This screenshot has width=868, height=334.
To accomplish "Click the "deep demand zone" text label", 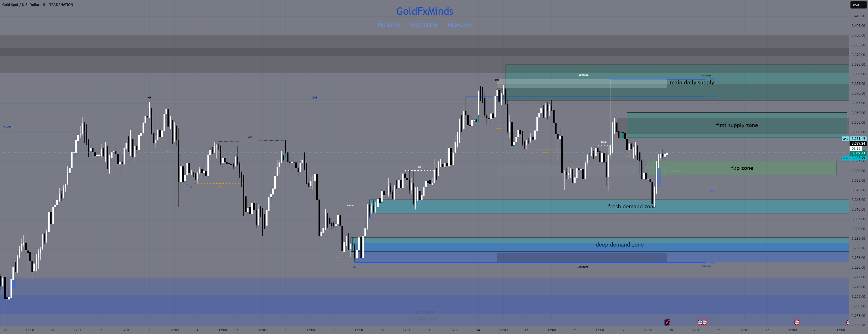I will [x=619, y=245].
